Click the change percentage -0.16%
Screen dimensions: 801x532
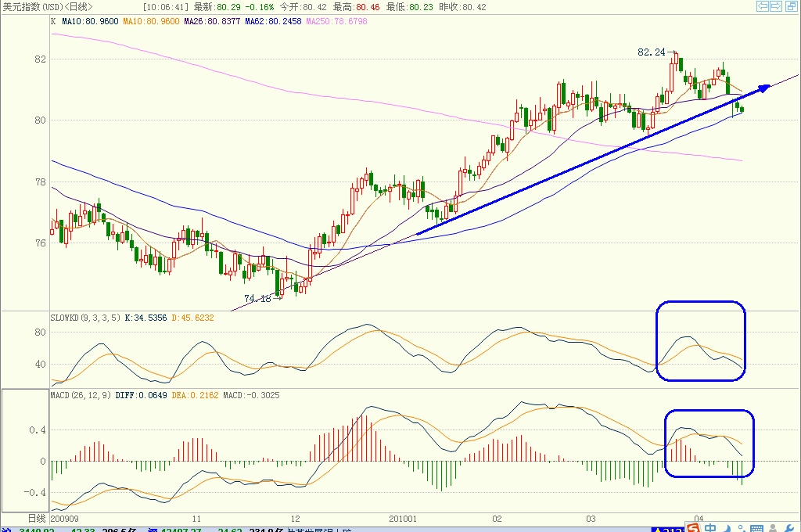(x=260, y=7)
